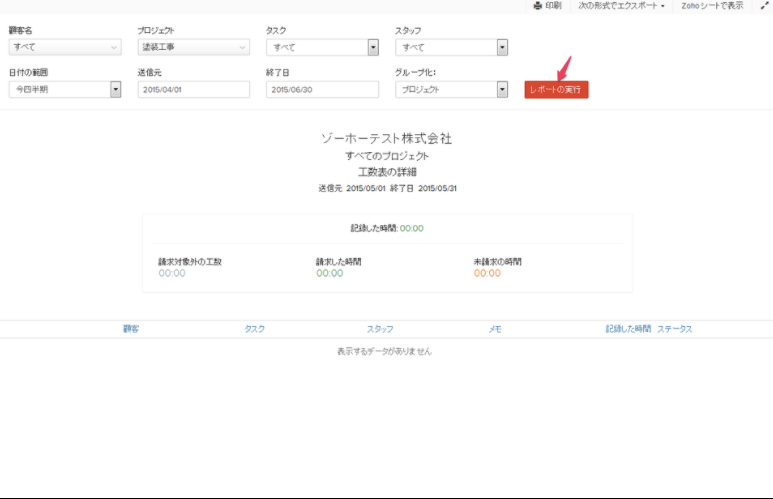Click the 未請求の時間 orange 00:00 value
This screenshot has height=499, width=773.
point(487,273)
